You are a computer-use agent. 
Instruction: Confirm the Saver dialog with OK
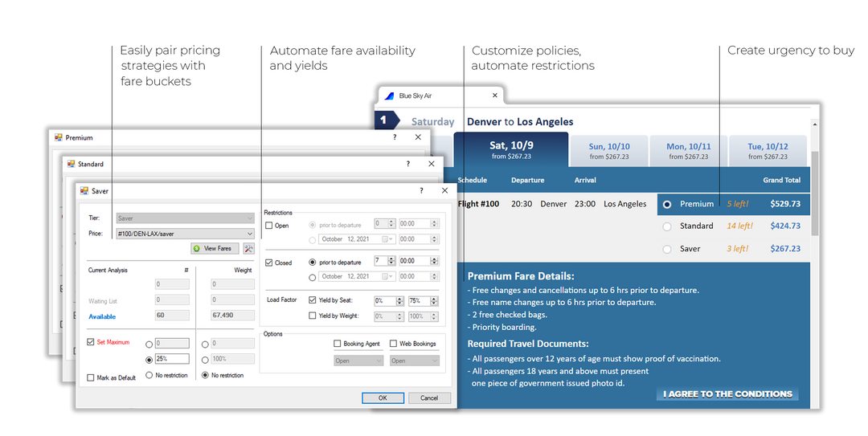click(x=383, y=397)
